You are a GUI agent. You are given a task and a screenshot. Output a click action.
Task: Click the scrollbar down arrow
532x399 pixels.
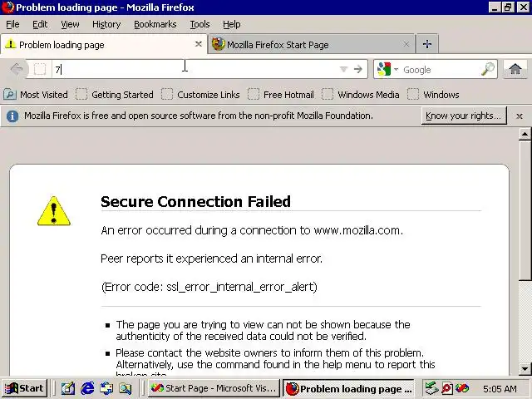(x=525, y=368)
